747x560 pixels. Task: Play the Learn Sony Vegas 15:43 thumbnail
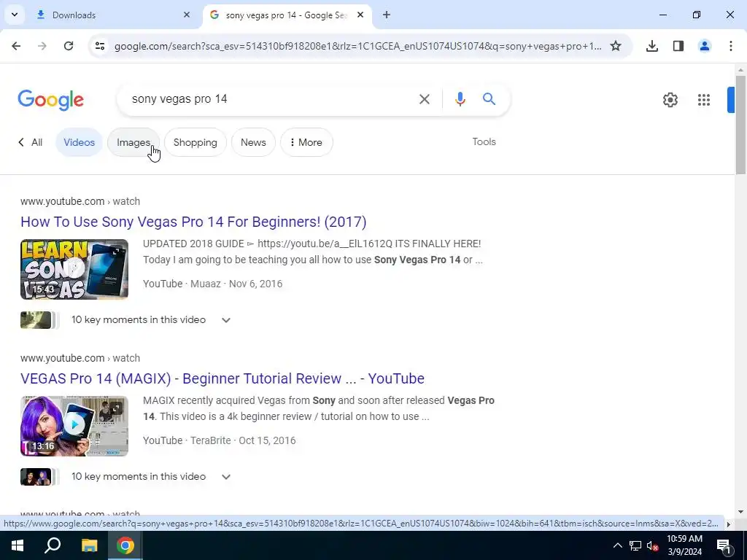(74, 269)
